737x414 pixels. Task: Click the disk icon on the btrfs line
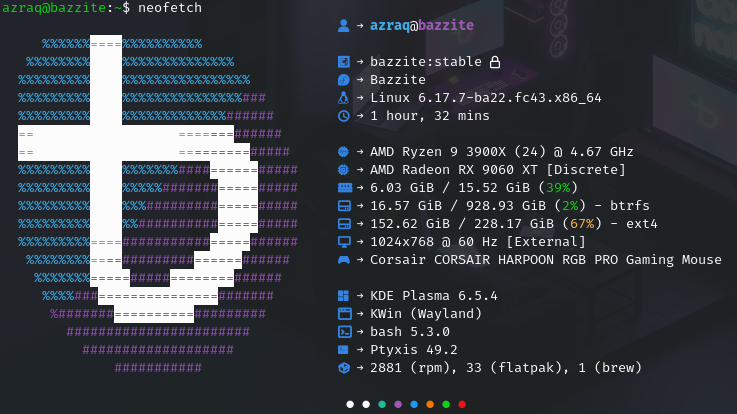pos(344,206)
